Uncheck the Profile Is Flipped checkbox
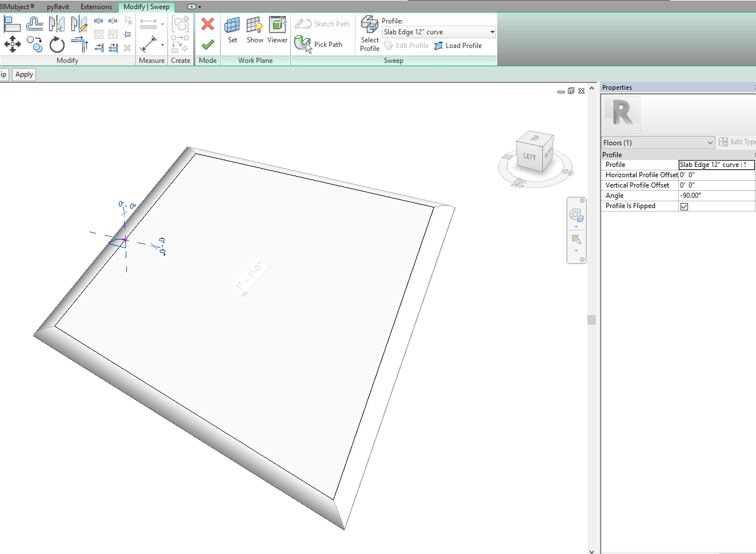 [x=684, y=206]
